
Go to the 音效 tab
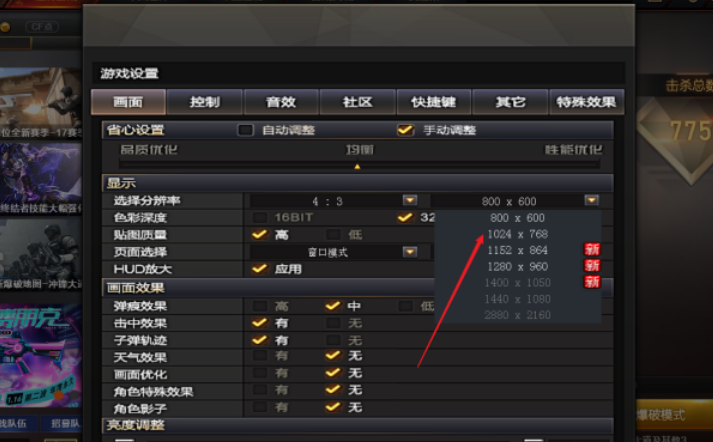(x=281, y=102)
